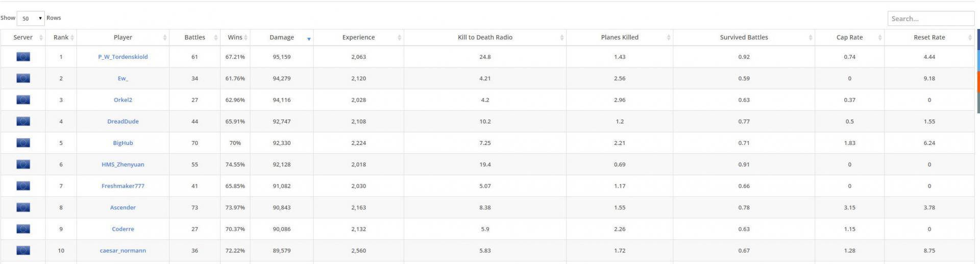
Task: Click the orange segment on right sidebar
Action: [978, 82]
